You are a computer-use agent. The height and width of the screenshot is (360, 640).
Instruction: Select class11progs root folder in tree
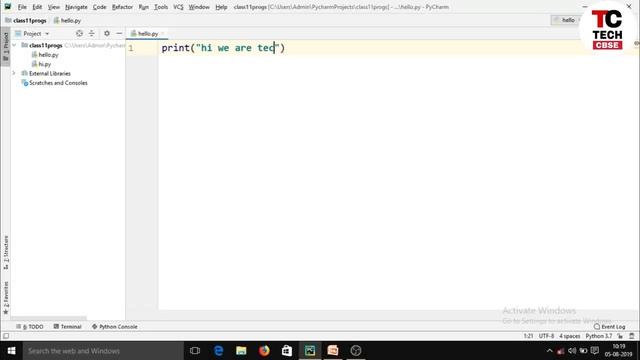[45, 45]
